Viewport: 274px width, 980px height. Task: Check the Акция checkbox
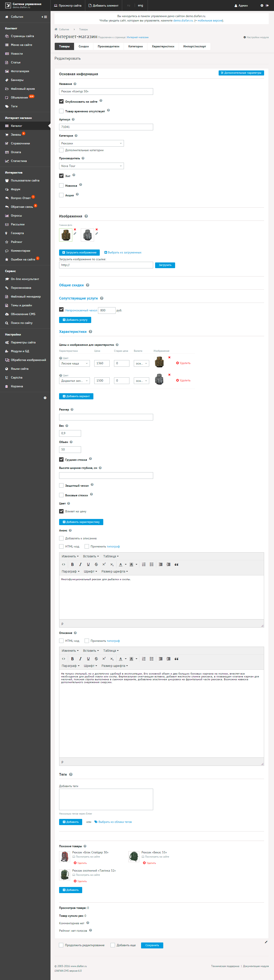click(61, 195)
